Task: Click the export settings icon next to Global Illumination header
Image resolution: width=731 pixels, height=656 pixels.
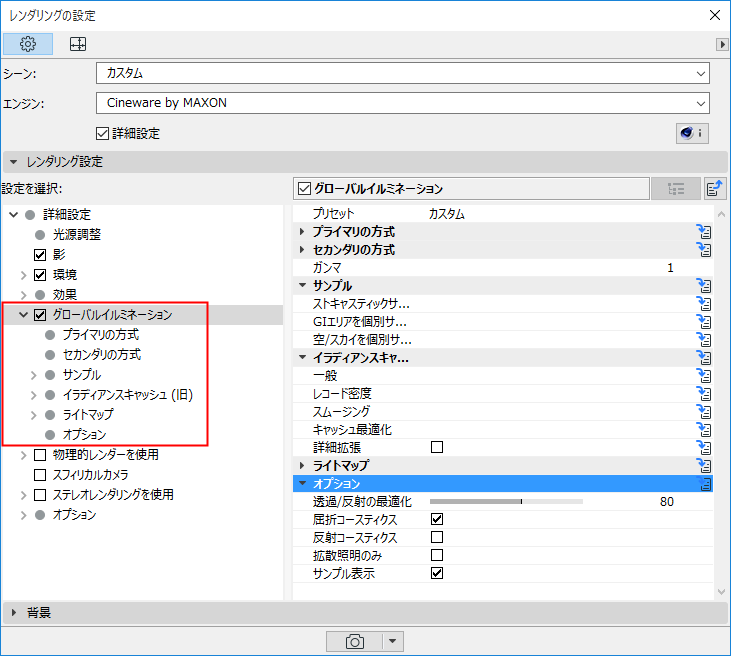Action: 715,188
